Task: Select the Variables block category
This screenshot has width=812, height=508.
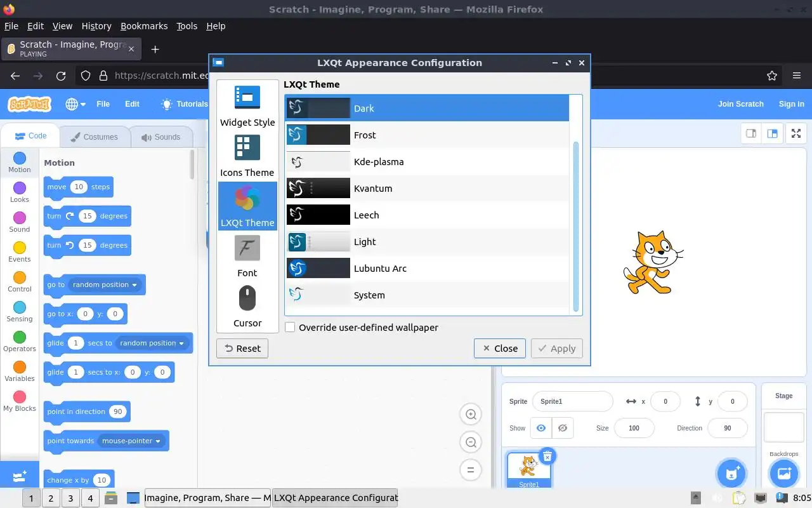Action: [20, 371]
